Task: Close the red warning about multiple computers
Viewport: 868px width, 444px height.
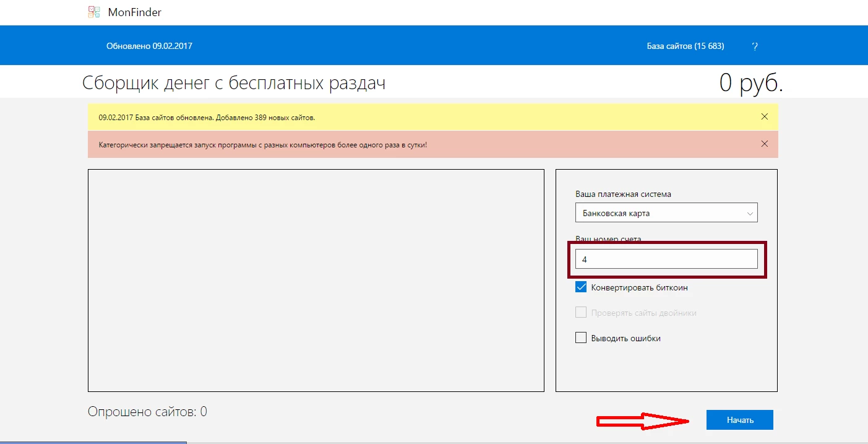Action: click(765, 144)
